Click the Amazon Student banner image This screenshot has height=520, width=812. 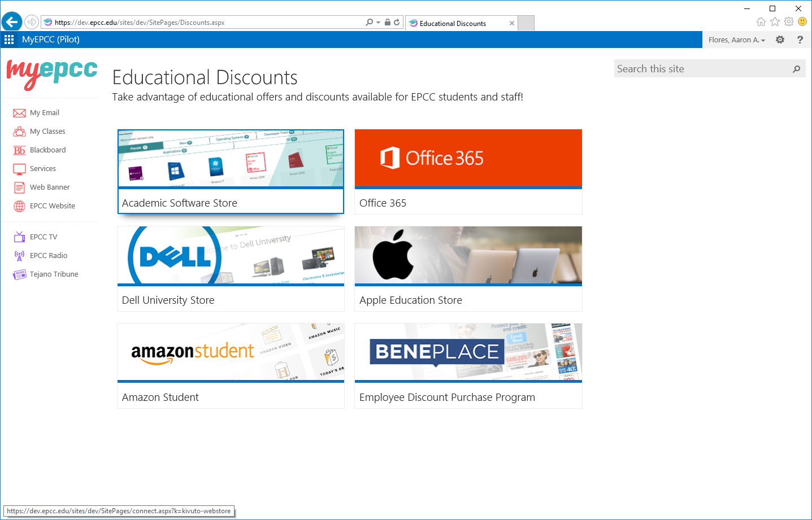[x=231, y=352]
